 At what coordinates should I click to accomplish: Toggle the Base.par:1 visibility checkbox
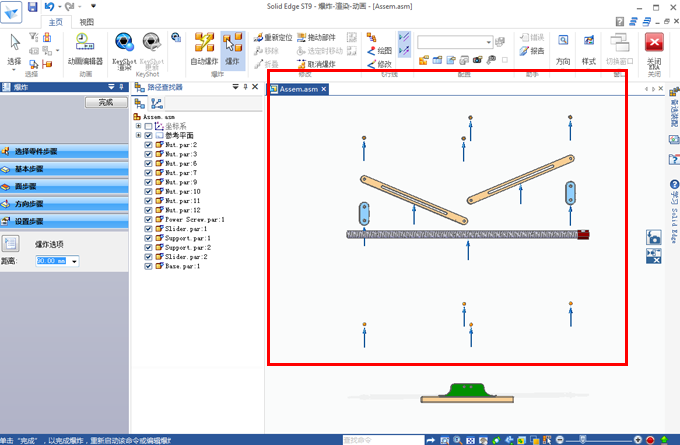pos(149,267)
